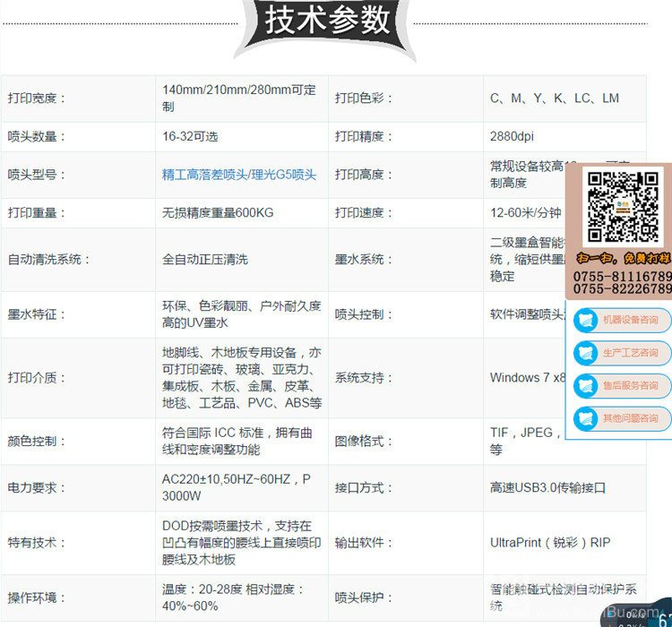Click the chat icon beside 其他问题咨询
The height and width of the screenshot is (627, 672).
(587, 417)
